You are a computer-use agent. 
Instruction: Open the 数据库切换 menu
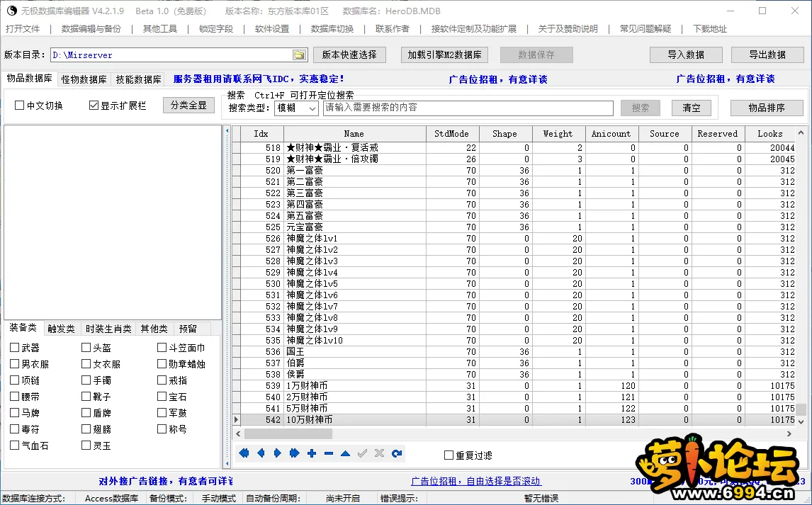332,29
